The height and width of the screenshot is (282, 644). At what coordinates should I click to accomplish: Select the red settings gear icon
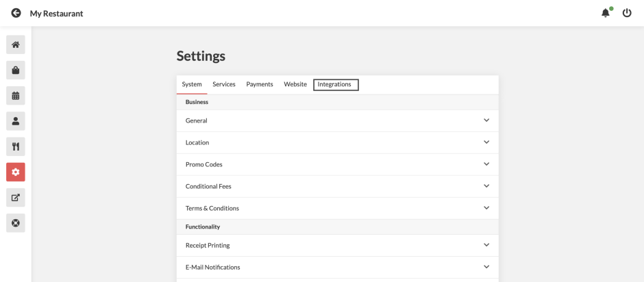[x=16, y=172]
